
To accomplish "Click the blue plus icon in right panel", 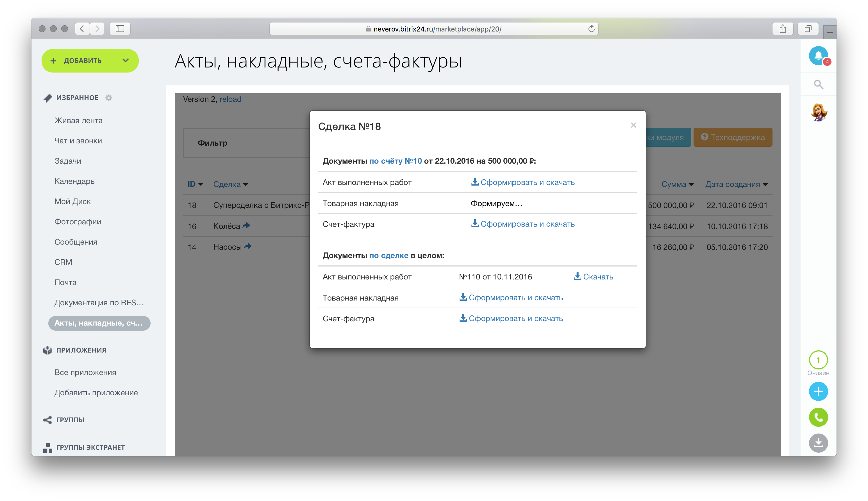I will coord(818,392).
